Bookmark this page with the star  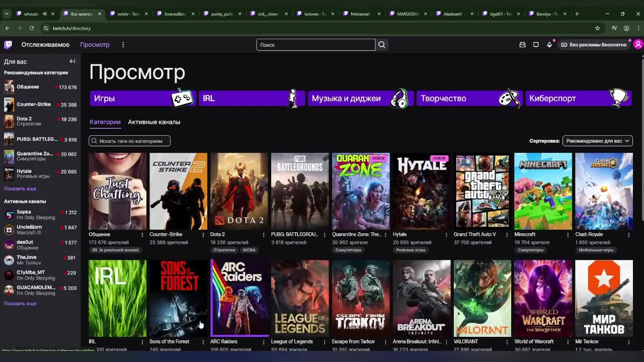click(x=598, y=28)
